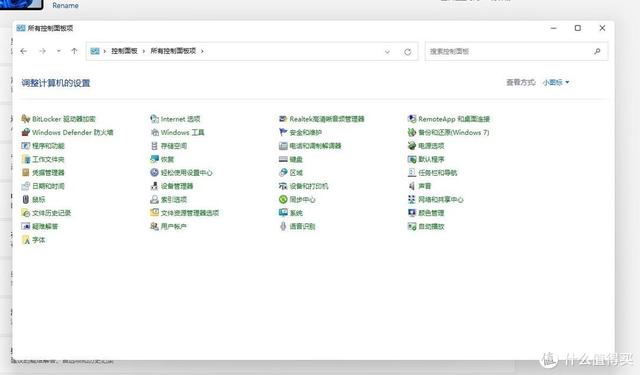This screenshot has height=375, width=640.
Task: Open 颜色管理 (Color Management)
Action: [426, 213]
